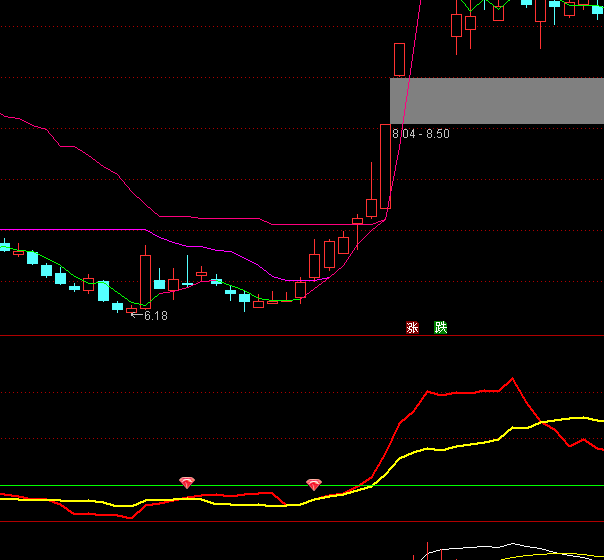
Task: Click the first cyan candle at far left
Action: coord(5,246)
